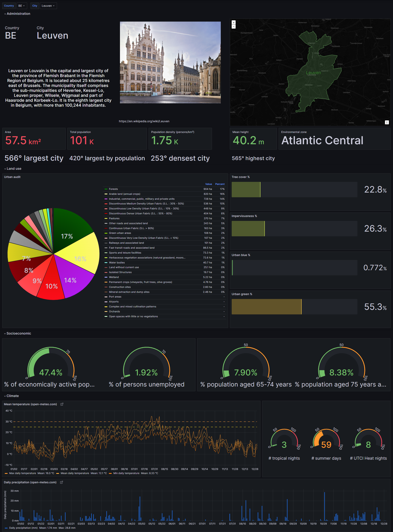Open the City Leuven dropdown

click(x=48, y=6)
